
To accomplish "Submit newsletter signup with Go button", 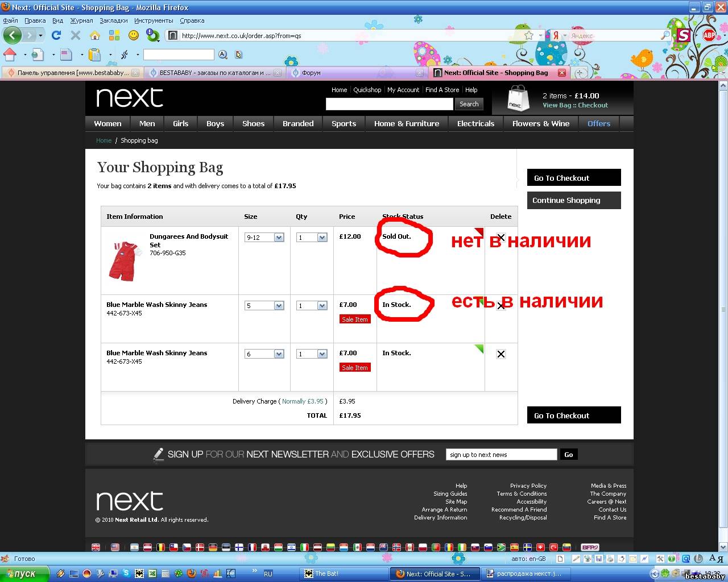I will pyautogui.click(x=568, y=455).
